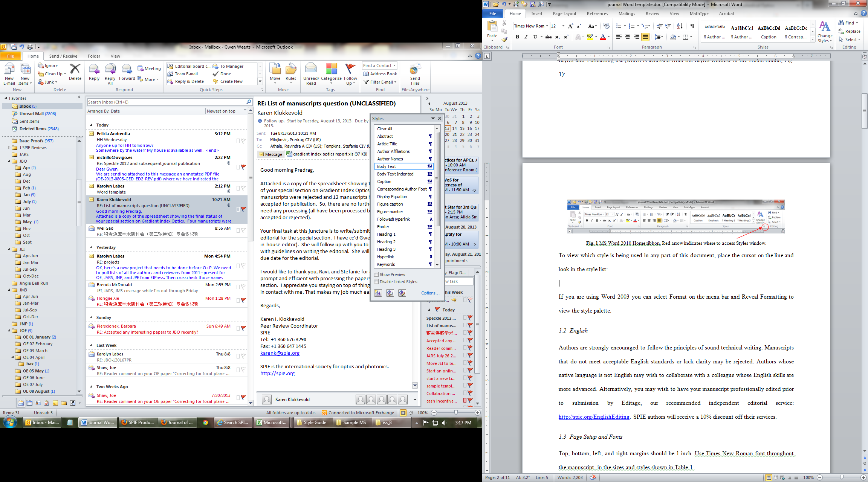The height and width of the screenshot is (482, 868).
Task: Click the Meeting button in Outlook Respond group
Action: point(149,69)
